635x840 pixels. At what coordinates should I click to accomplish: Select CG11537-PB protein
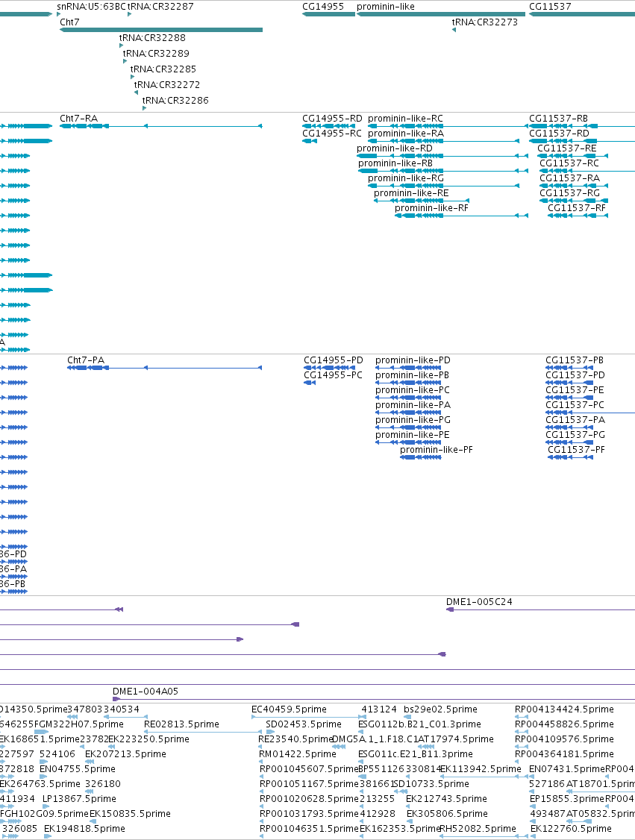tap(575, 360)
